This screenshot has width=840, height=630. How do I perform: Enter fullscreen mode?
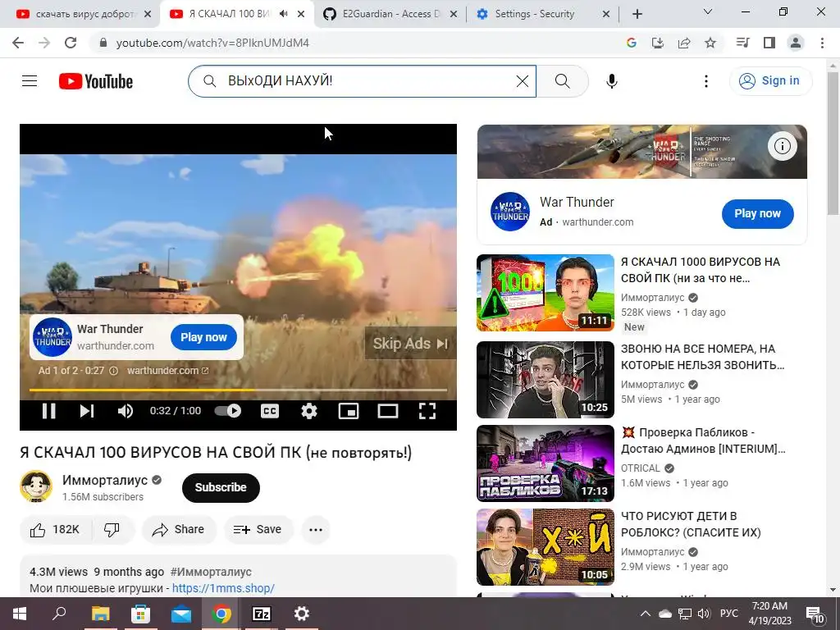(427, 411)
